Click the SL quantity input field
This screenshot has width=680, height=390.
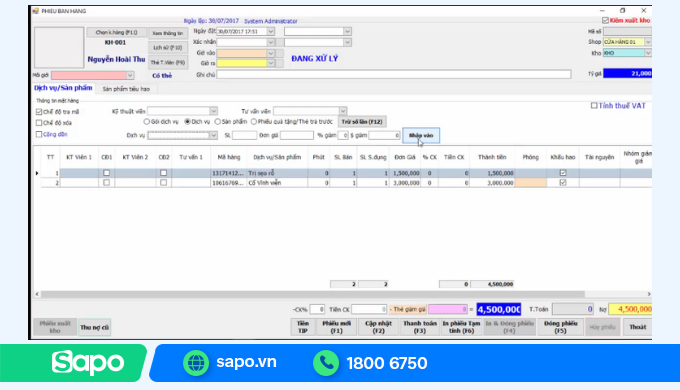[245, 135]
